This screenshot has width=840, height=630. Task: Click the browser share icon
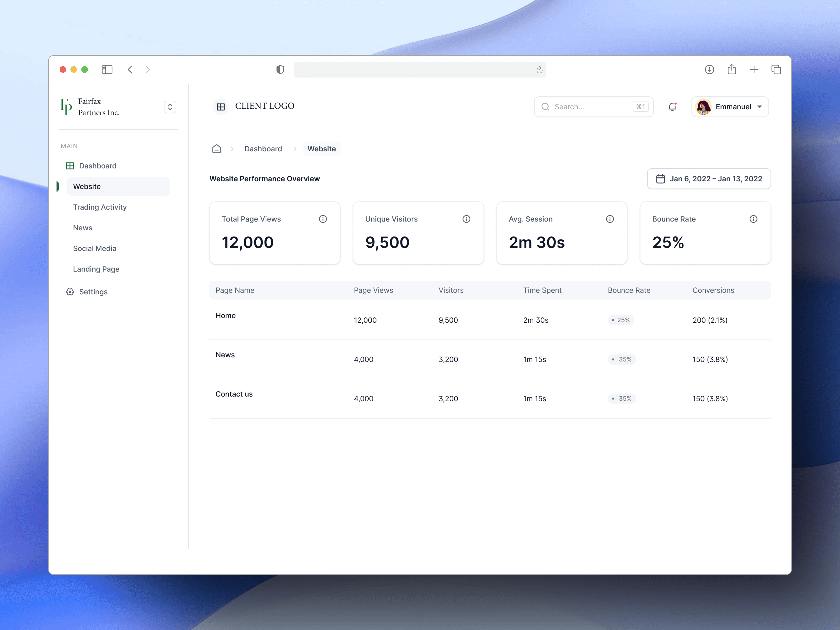click(732, 70)
